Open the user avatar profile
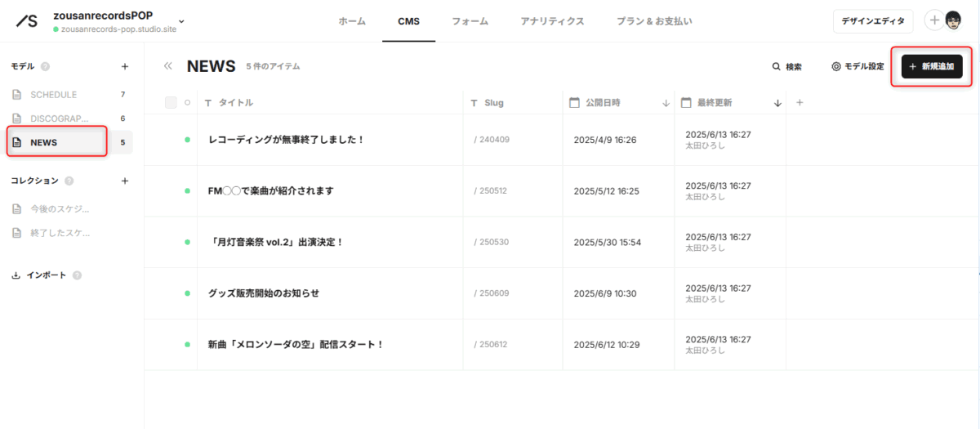 [953, 20]
